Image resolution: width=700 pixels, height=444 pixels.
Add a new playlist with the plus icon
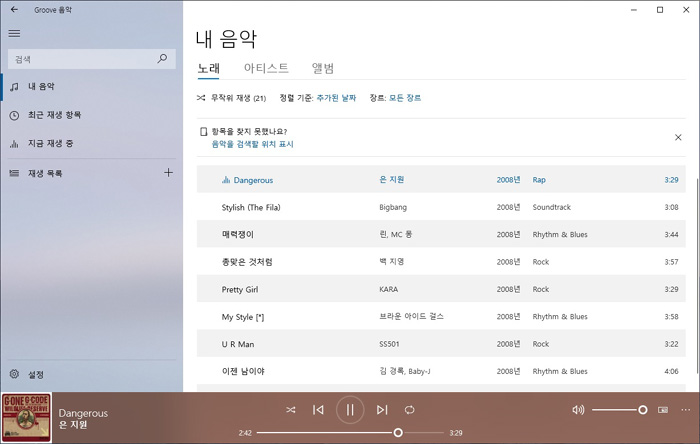pos(168,173)
